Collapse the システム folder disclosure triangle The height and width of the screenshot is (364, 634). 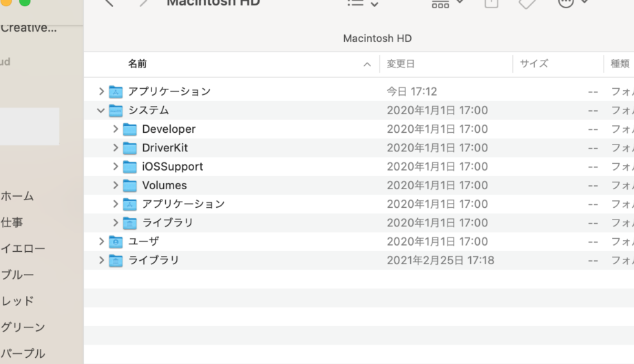pos(101,111)
